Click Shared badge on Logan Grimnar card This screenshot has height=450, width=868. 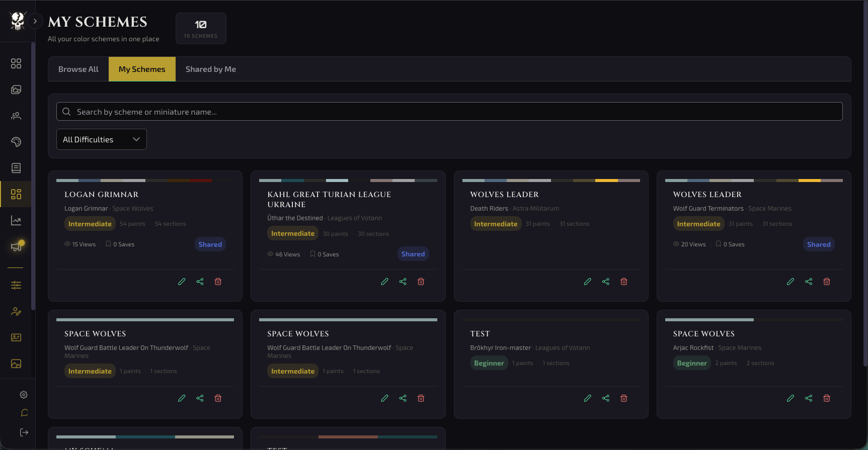210,244
